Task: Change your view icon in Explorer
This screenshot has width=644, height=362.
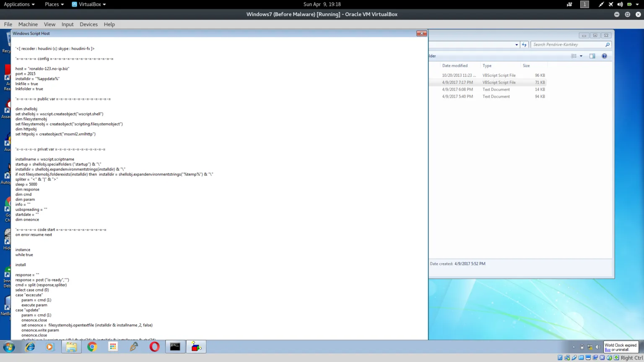Action: (x=574, y=56)
